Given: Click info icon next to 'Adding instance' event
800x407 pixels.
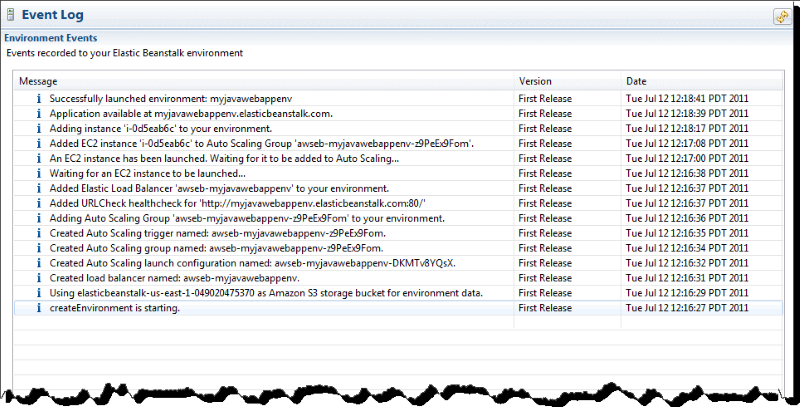Looking at the screenshot, I should pyautogui.click(x=38, y=129).
